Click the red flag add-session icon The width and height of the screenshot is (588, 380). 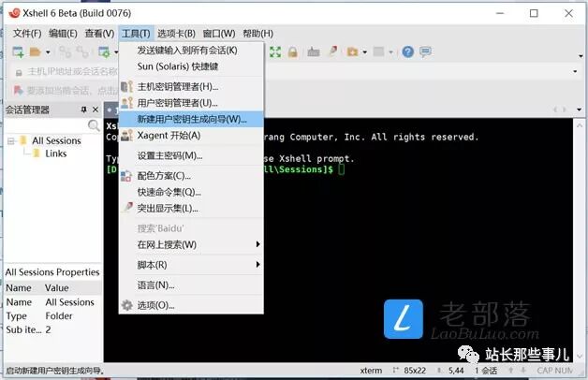pos(18,90)
